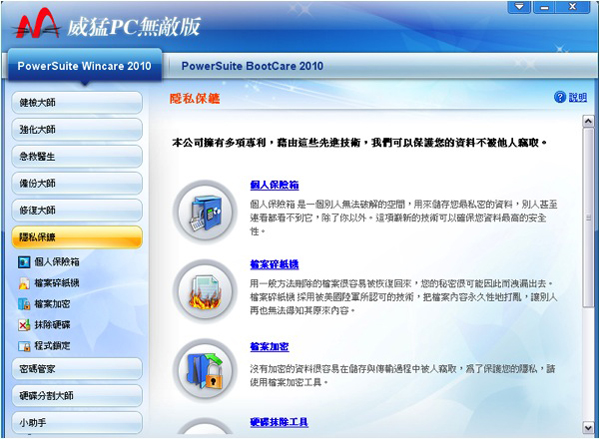
Task: Select 檔案加密 text in sidebar submenu
Action: (x=52, y=304)
